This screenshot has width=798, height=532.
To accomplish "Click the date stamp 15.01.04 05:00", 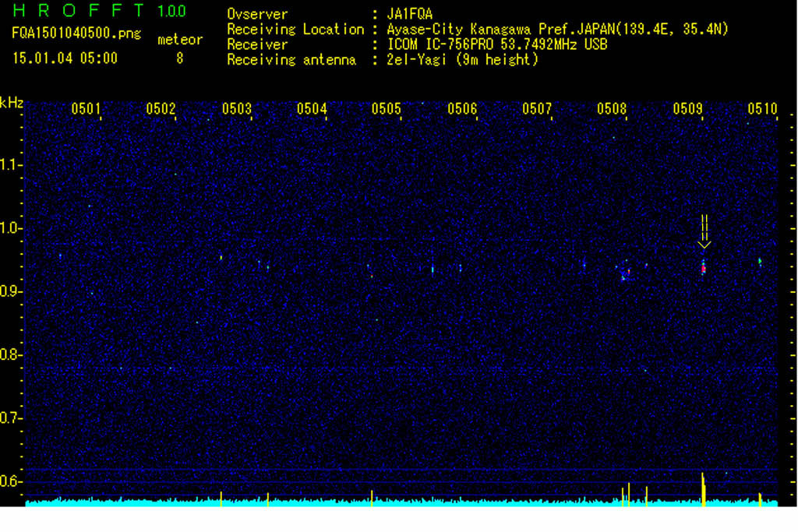I will pos(65,58).
